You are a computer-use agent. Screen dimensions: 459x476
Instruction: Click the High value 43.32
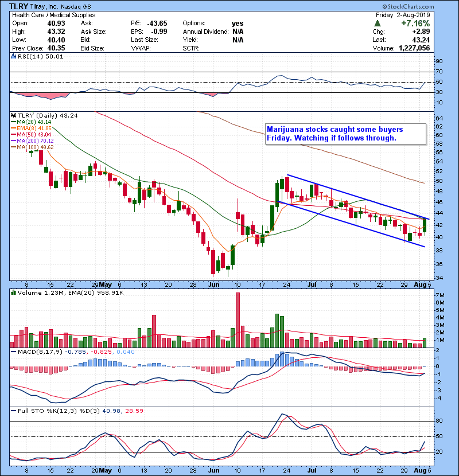[56, 32]
